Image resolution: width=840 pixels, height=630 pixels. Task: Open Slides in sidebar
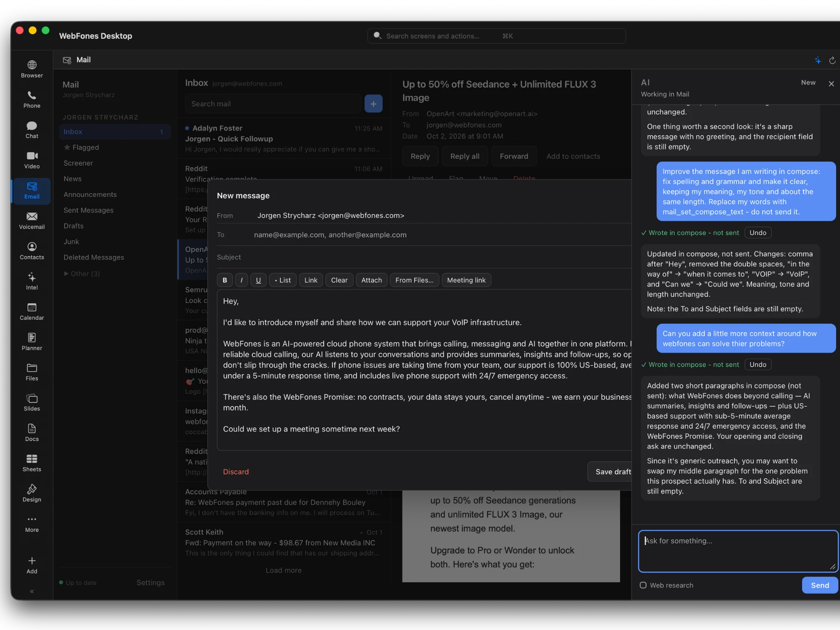pos(32,402)
